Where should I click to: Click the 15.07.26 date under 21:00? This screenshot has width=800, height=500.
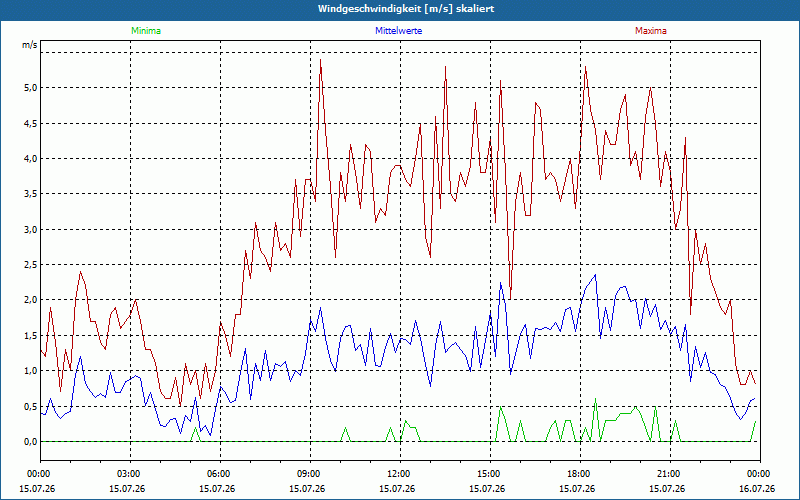pos(667,489)
